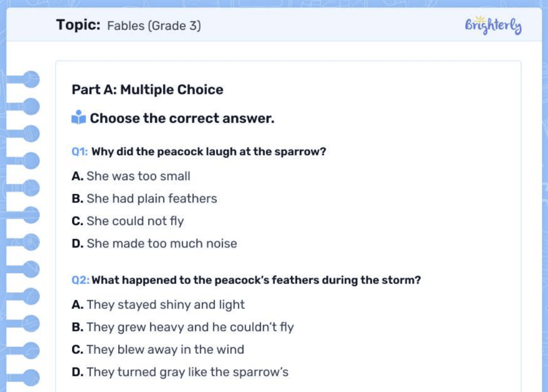Click the "Choose the correct answer." instruction

click(182, 118)
